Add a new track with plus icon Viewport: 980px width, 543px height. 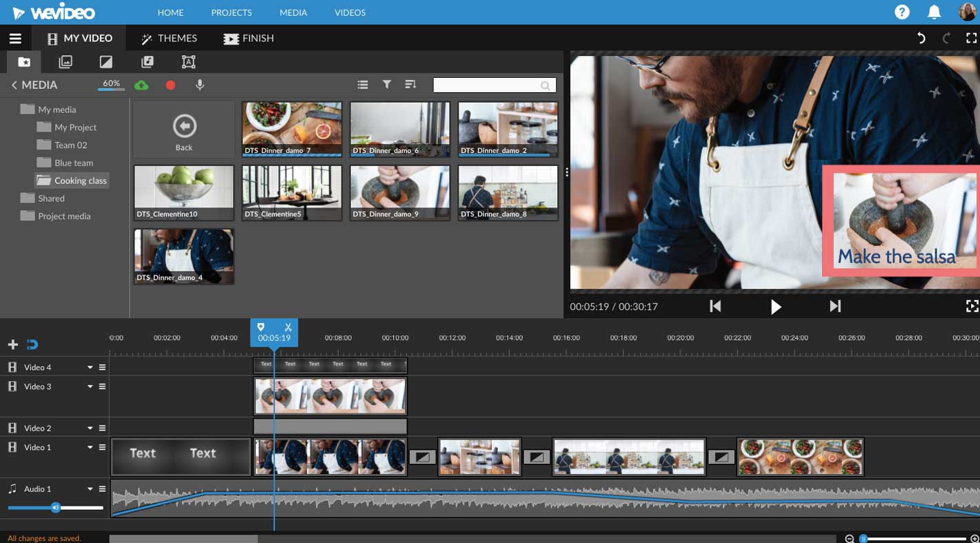[x=12, y=345]
